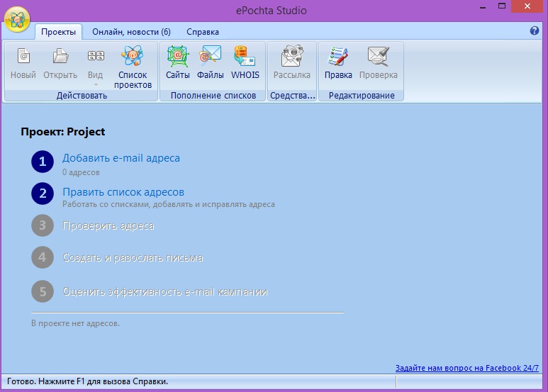Minimize the ePochta Studio window
This screenshot has width=548, height=392.
click(x=483, y=6)
